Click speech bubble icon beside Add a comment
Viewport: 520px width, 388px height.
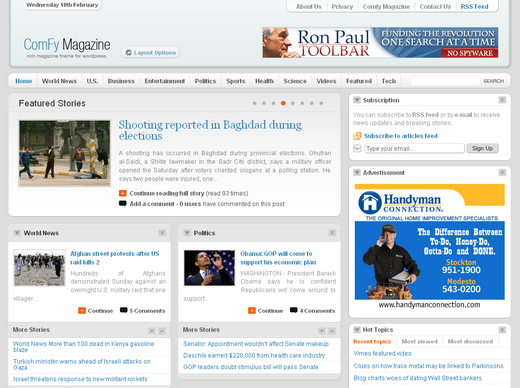(123, 204)
